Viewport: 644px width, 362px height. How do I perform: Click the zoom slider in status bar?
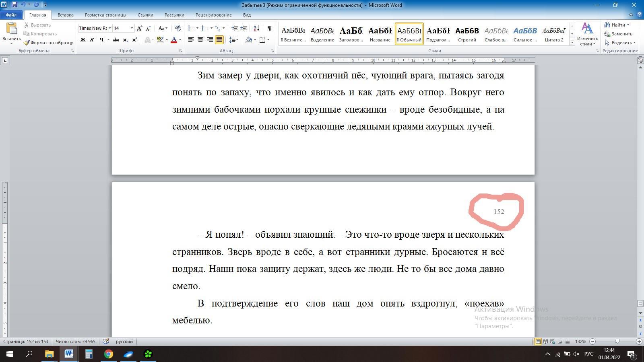point(617,341)
